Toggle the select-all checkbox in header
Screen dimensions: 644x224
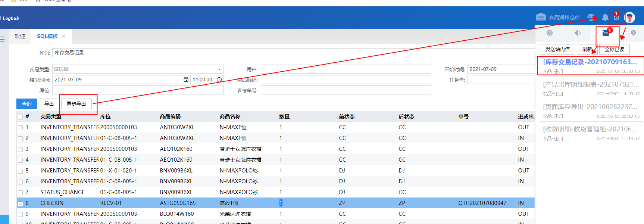(x=21, y=117)
